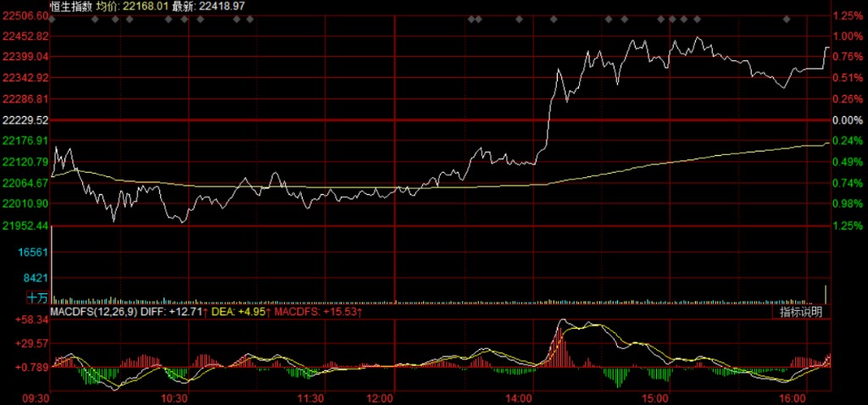The height and width of the screenshot is (405, 868).
Task: Open the 指标说明 indicator help button
Action: click(800, 312)
